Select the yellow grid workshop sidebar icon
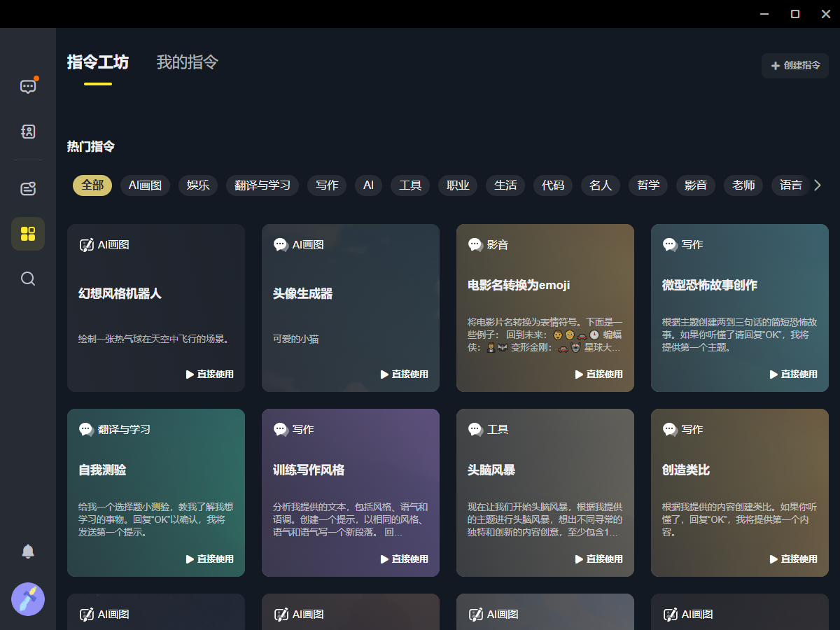840x630 pixels. coord(28,234)
